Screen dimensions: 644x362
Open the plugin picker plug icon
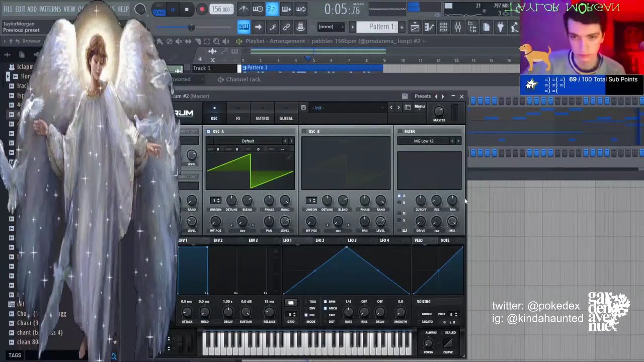tap(501, 27)
